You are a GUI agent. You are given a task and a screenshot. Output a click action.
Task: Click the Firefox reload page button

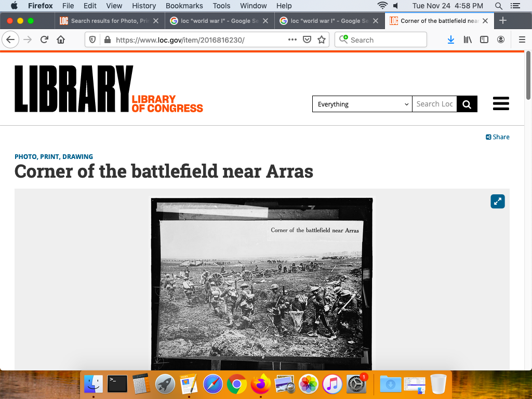[45, 40]
